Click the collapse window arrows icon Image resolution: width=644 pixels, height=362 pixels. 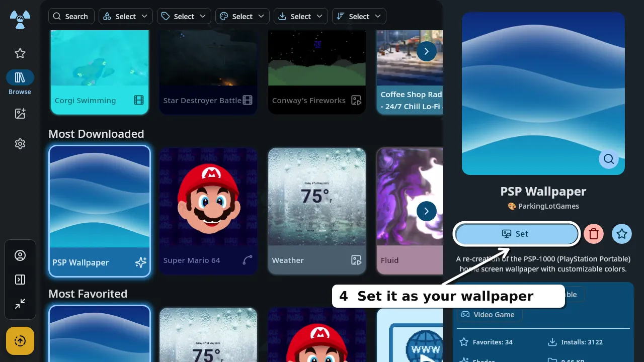pyautogui.click(x=20, y=304)
